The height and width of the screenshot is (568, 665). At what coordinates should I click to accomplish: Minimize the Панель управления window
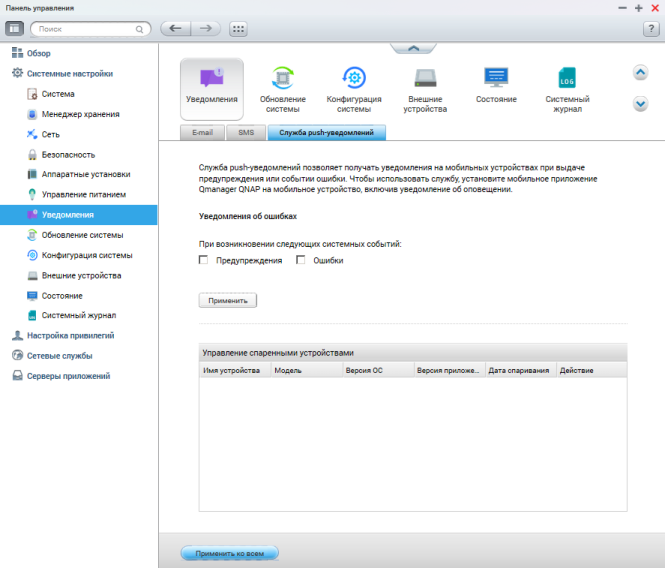tap(622, 8)
